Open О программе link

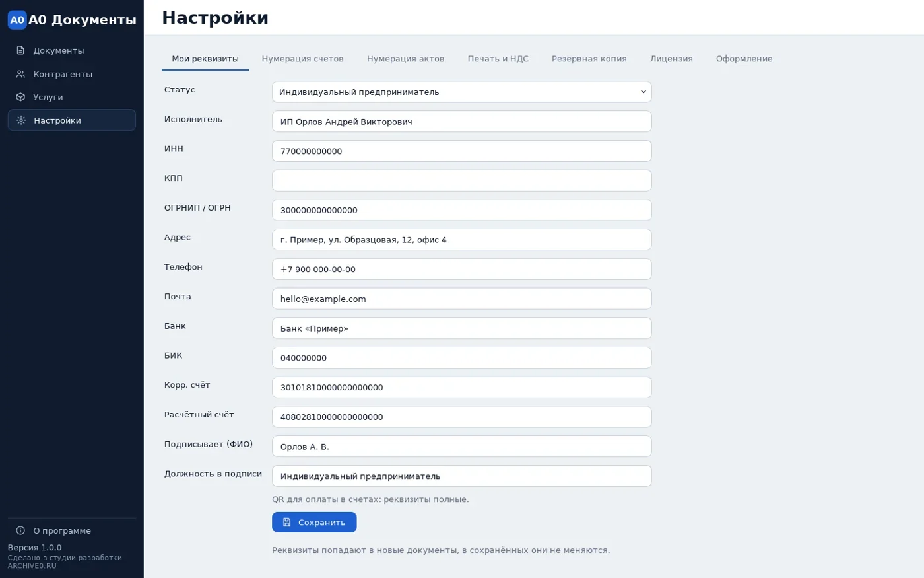72,530
